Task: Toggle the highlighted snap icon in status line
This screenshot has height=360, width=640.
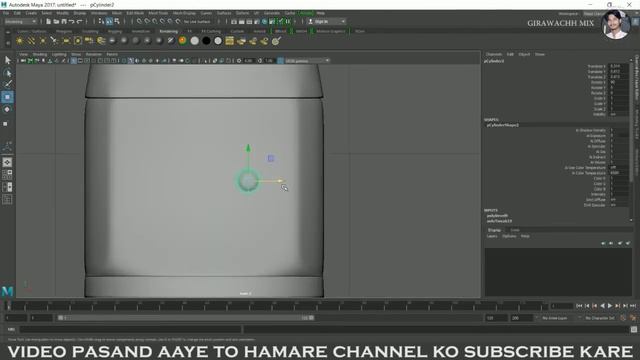Action: tap(109, 22)
